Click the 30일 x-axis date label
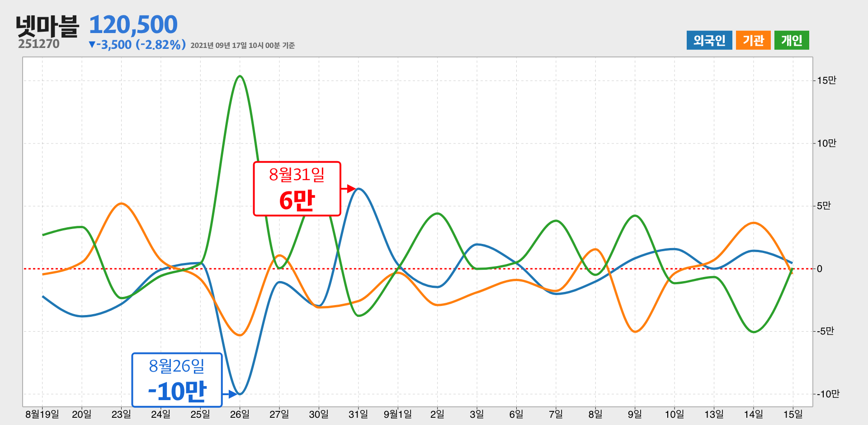Image resolution: width=868 pixels, height=425 pixels. click(319, 414)
